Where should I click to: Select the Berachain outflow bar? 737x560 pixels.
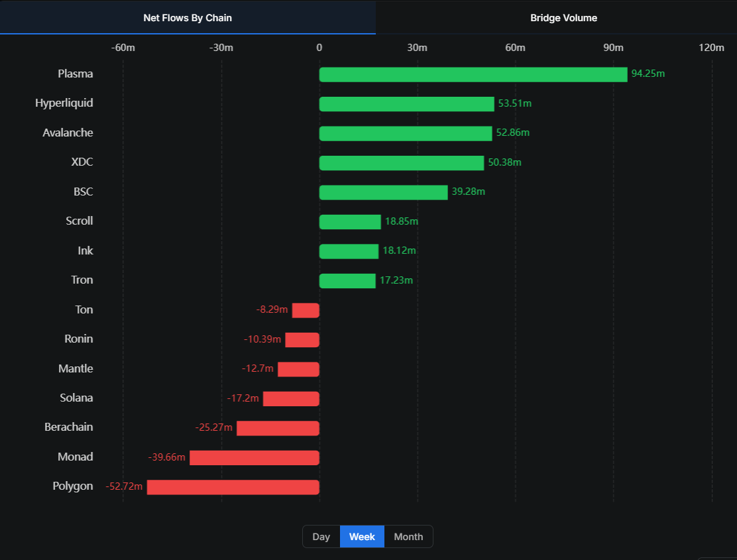click(278, 428)
